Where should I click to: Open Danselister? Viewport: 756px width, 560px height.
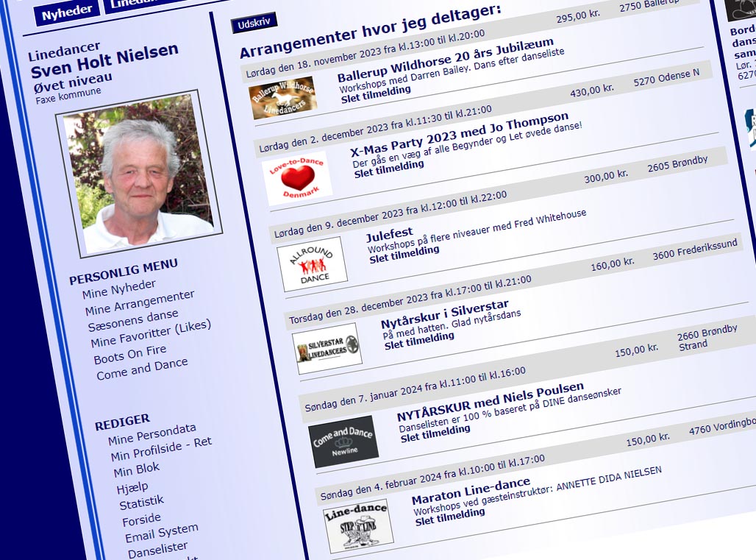pyautogui.click(x=157, y=550)
